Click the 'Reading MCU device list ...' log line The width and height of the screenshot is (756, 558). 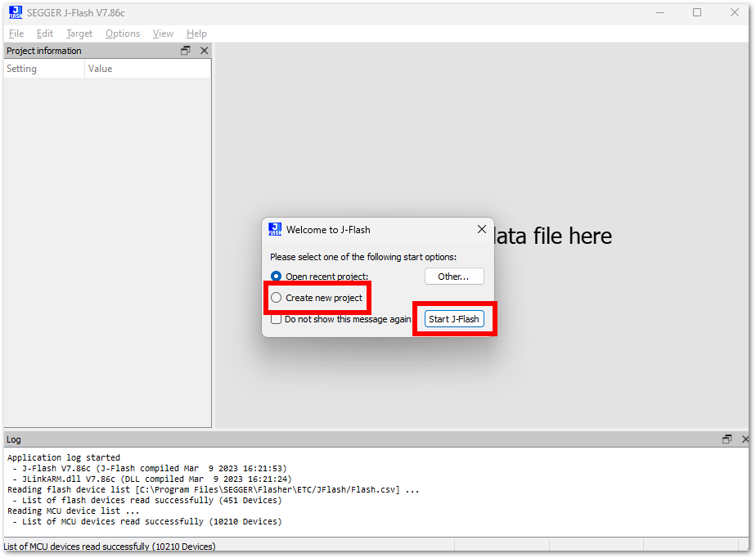(74, 511)
